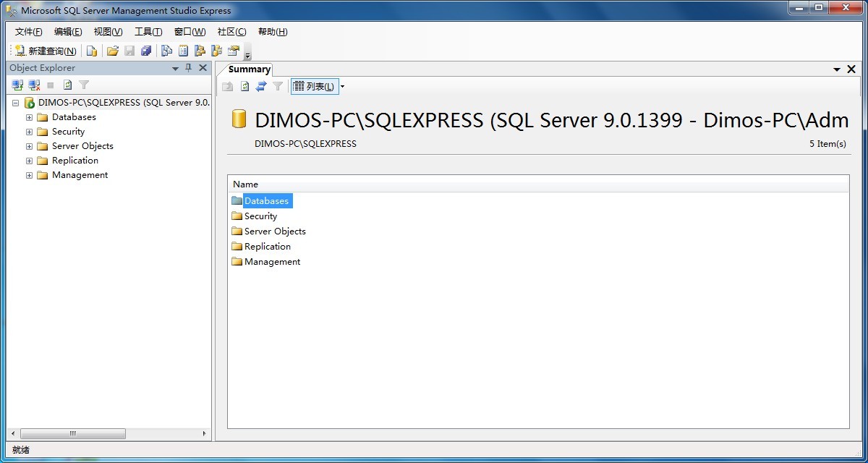Expand the Replication node in Object Explorer

pos(30,161)
